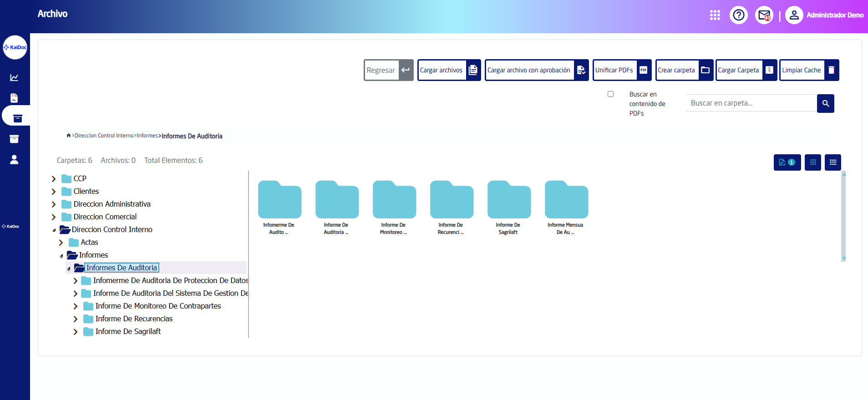Open the statistics chart icon in sidebar

(x=15, y=77)
